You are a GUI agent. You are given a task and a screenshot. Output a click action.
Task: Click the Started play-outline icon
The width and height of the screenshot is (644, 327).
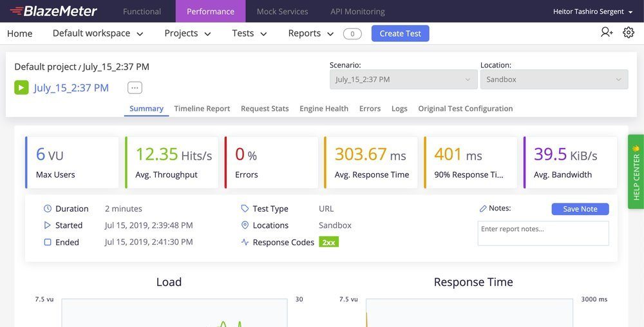click(x=47, y=225)
